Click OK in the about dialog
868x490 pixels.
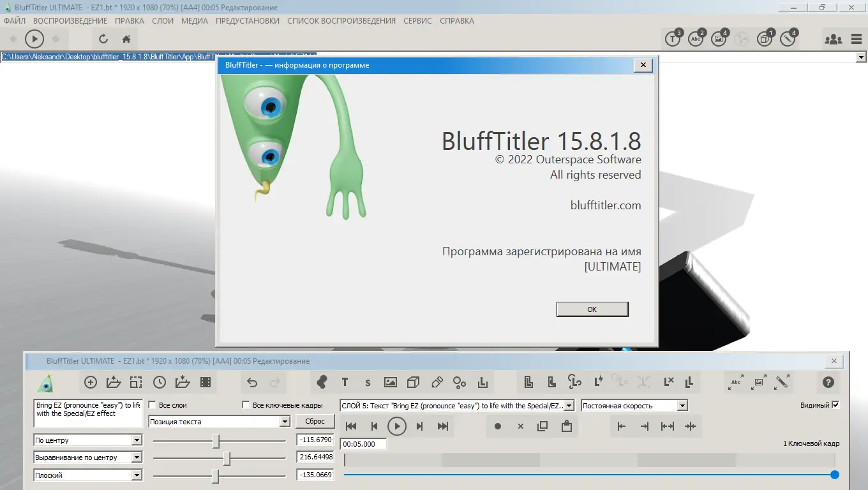pyautogui.click(x=592, y=309)
